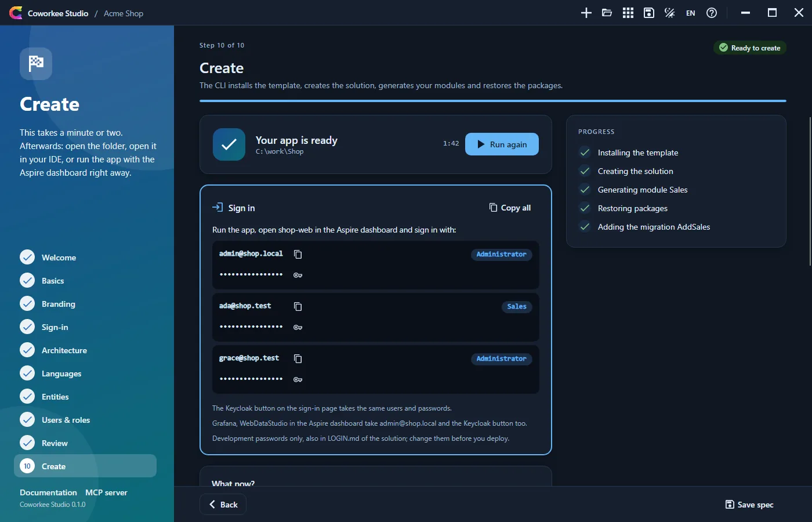Click the checkmark next to Restoring packages
Screen dimensions: 812x522
coord(585,208)
